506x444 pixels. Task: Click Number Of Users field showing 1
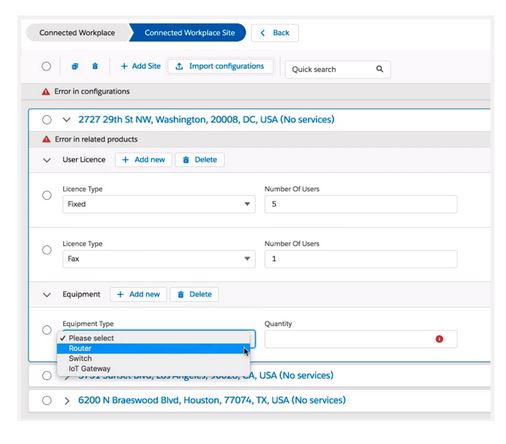pyautogui.click(x=361, y=259)
